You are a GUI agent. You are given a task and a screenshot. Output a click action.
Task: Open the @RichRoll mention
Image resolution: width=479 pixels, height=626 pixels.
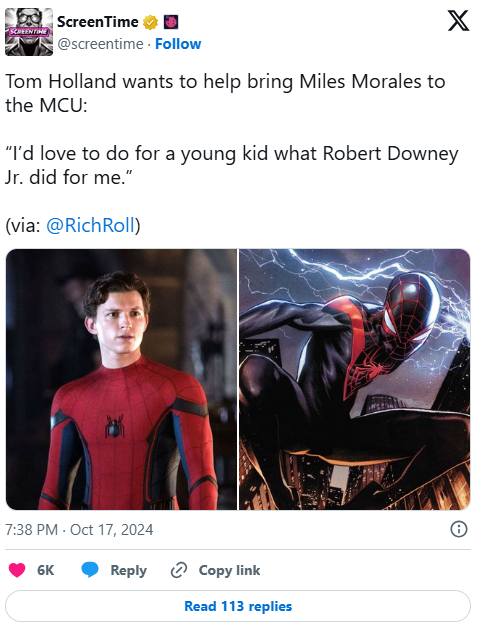pyautogui.click(x=91, y=225)
